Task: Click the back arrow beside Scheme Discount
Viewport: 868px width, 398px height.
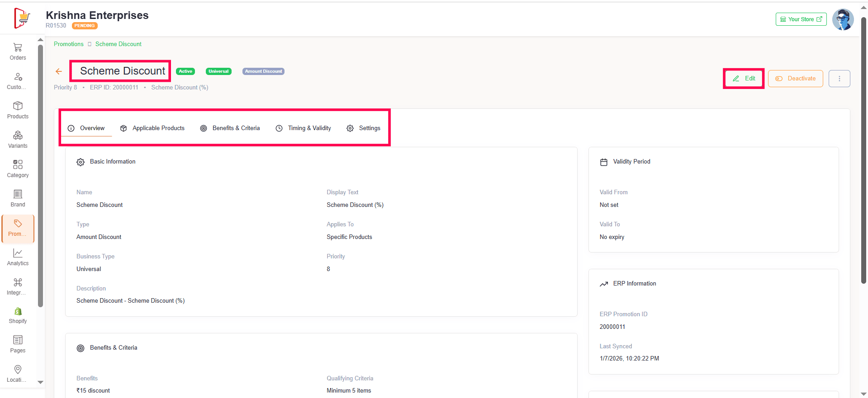Action: click(59, 71)
